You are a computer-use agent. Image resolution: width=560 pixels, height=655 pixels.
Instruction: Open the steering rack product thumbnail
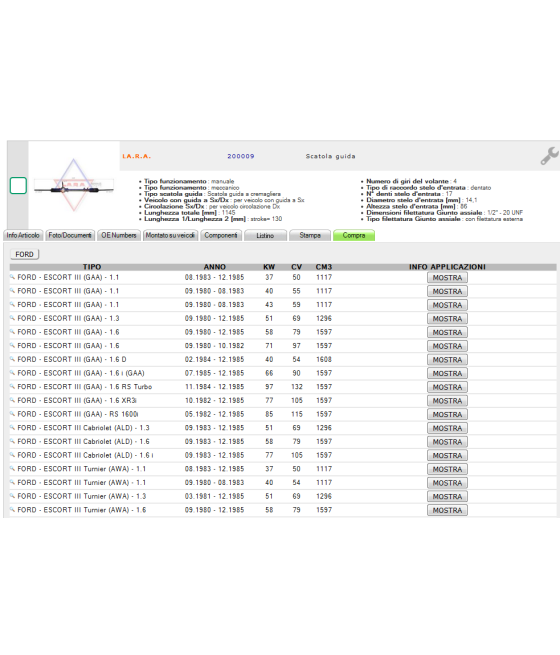pos(74,185)
